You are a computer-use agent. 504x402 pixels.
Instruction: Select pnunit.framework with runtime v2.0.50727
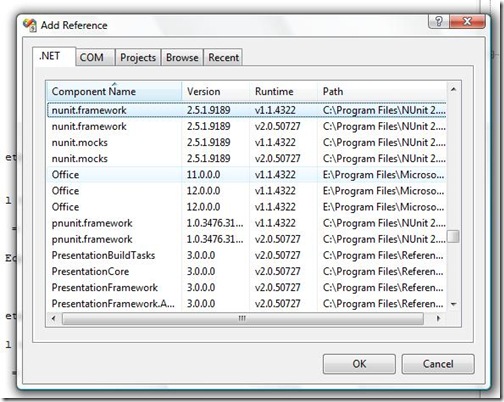[x=247, y=239]
